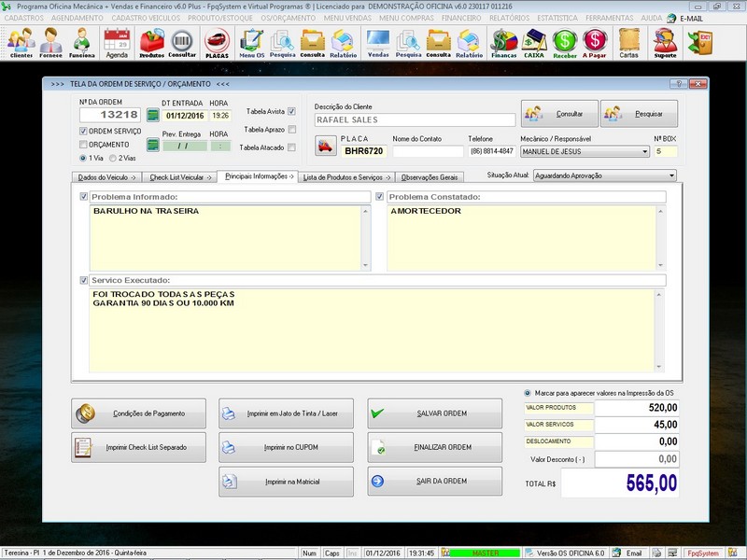
Task: Click the PLACAS car icon
Action: (217, 43)
